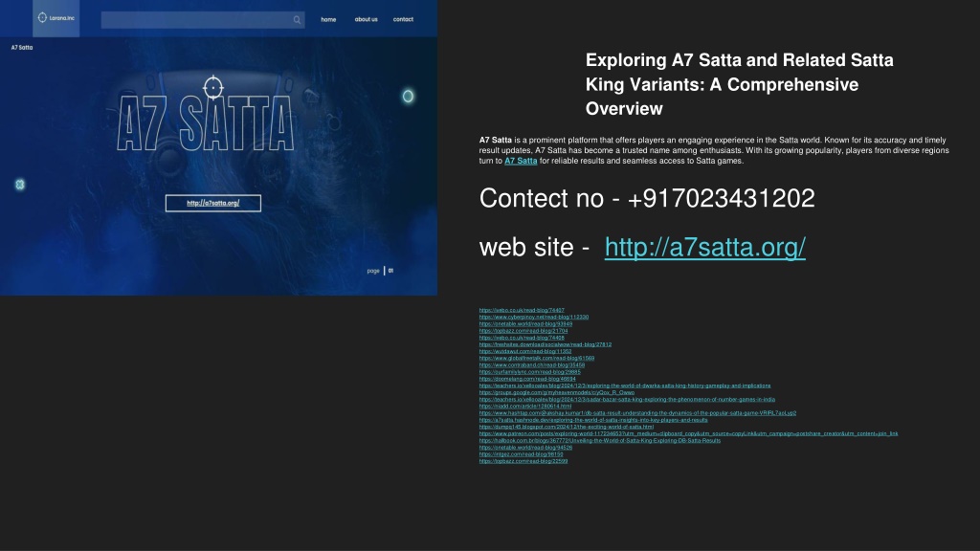980x551 pixels.
Task: Open the freshsites.download socialwow link
Action: [545, 344]
